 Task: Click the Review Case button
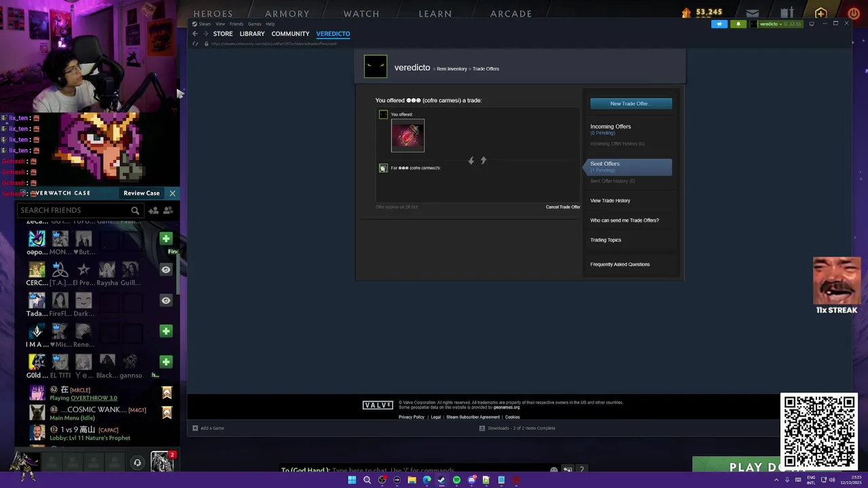pyautogui.click(x=142, y=193)
